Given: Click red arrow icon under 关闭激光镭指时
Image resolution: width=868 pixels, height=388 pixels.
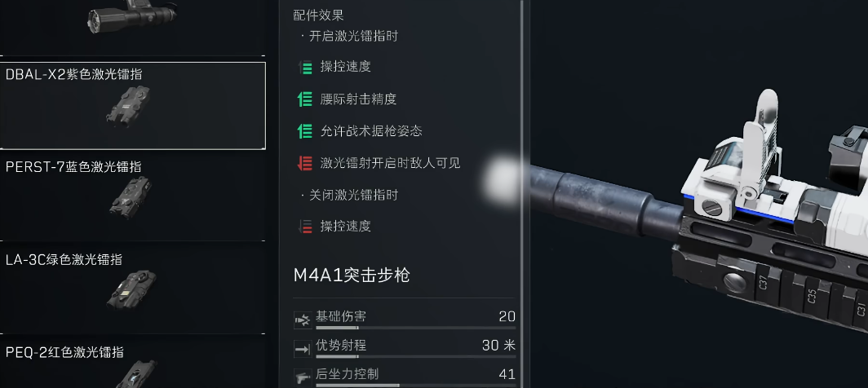Looking at the screenshot, I should (x=305, y=226).
